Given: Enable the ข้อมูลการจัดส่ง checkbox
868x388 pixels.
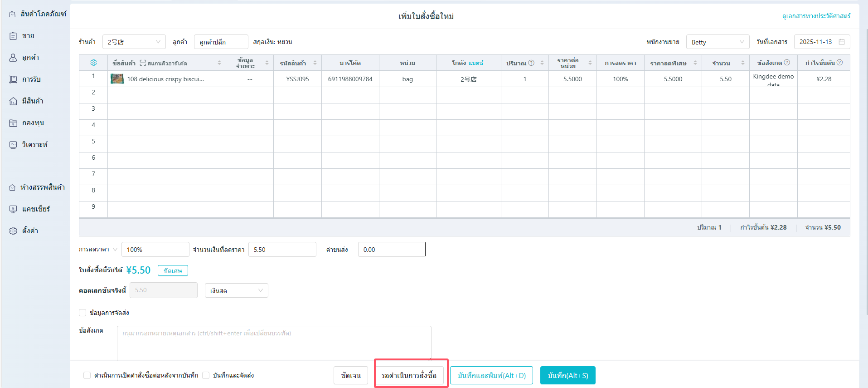Looking at the screenshot, I should pos(82,313).
